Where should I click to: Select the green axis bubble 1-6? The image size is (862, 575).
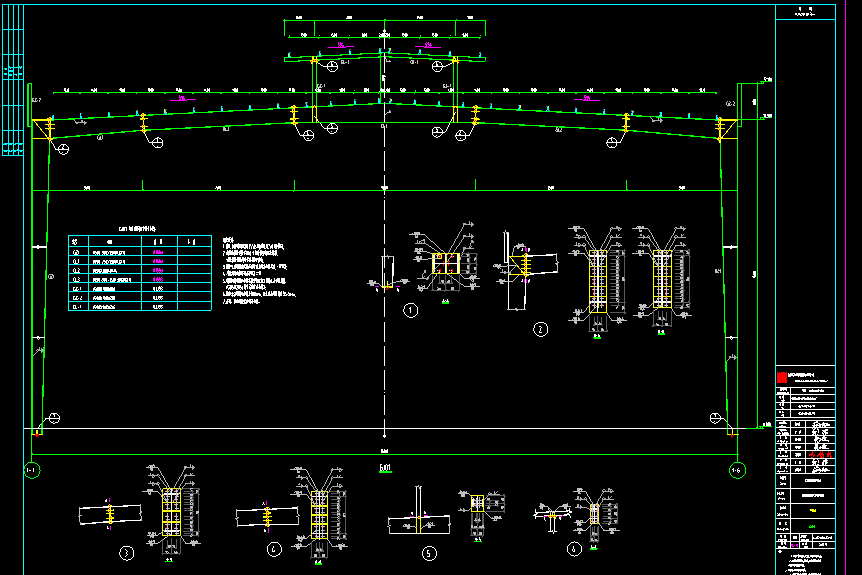pos(737,471)
